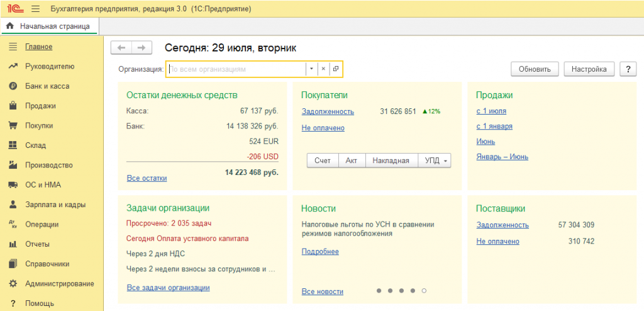Open the Январь – Июнь sales link

click(x=502, y=157)
